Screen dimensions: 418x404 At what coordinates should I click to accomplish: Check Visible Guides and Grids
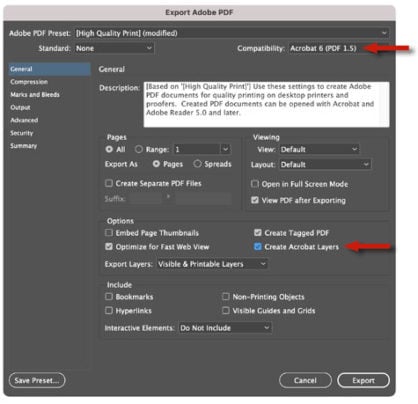(x=226, y=310)
